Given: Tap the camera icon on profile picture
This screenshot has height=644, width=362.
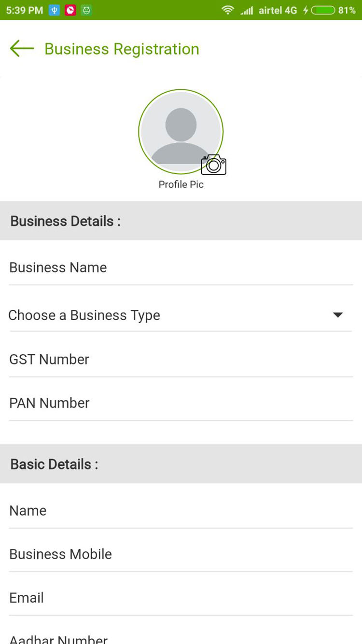Looking at the screenshot, I should coord(213,165).
